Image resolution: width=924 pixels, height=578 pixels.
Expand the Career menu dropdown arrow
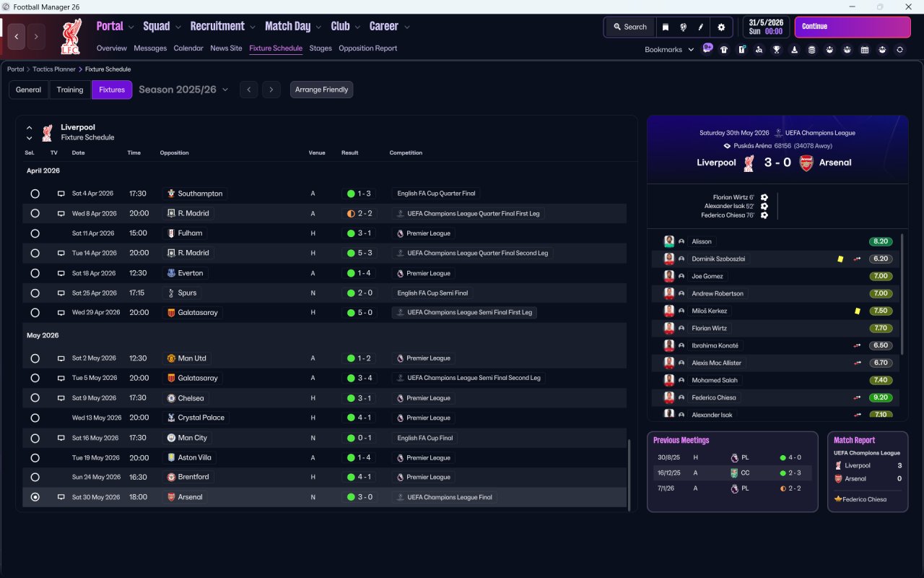pyautogui.click(x=407, y=27)
